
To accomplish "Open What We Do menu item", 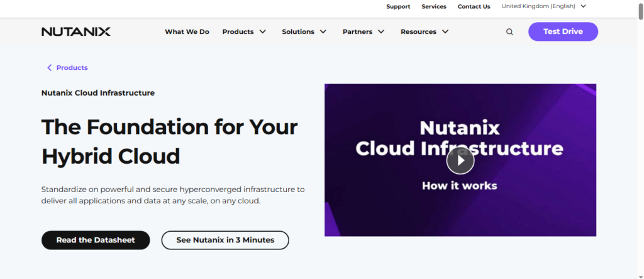I will point(187,31).
